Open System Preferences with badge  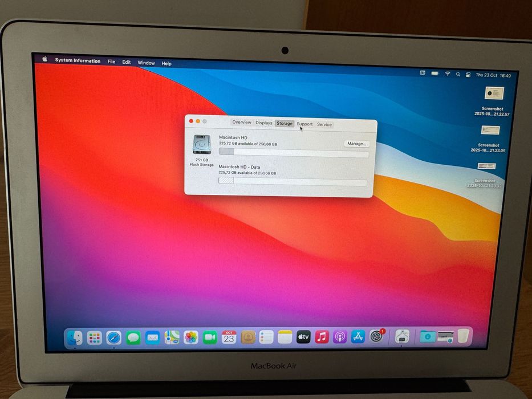(376, 336)
